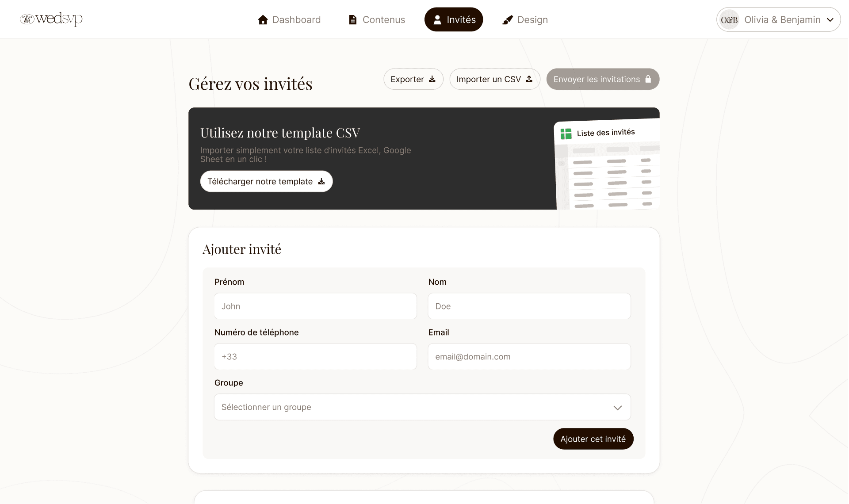The width and height of the screenshot is (849, 504).
Task: Click the O&B avatar icon
Action: 729,19
